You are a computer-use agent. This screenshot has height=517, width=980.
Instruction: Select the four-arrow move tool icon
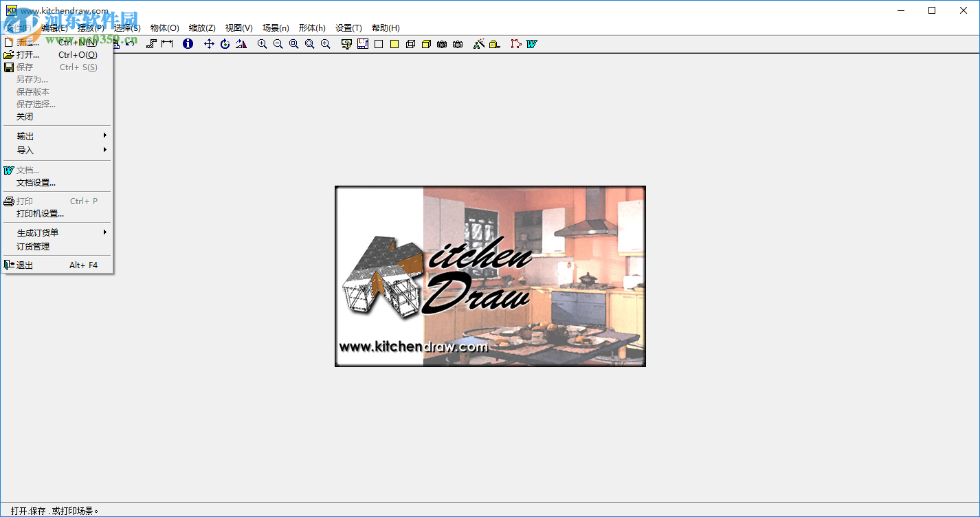tap(210, 44)
